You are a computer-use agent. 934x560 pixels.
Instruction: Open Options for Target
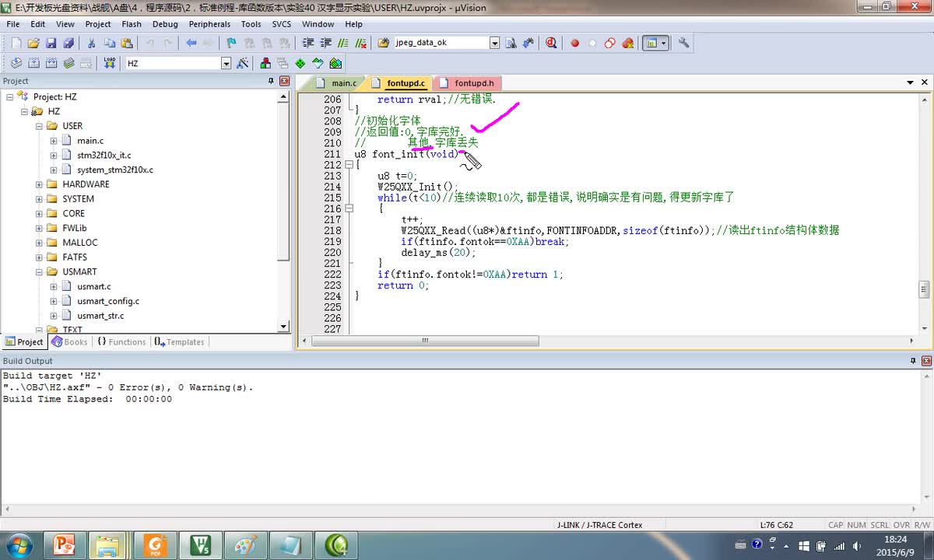(x=243, y=63)
